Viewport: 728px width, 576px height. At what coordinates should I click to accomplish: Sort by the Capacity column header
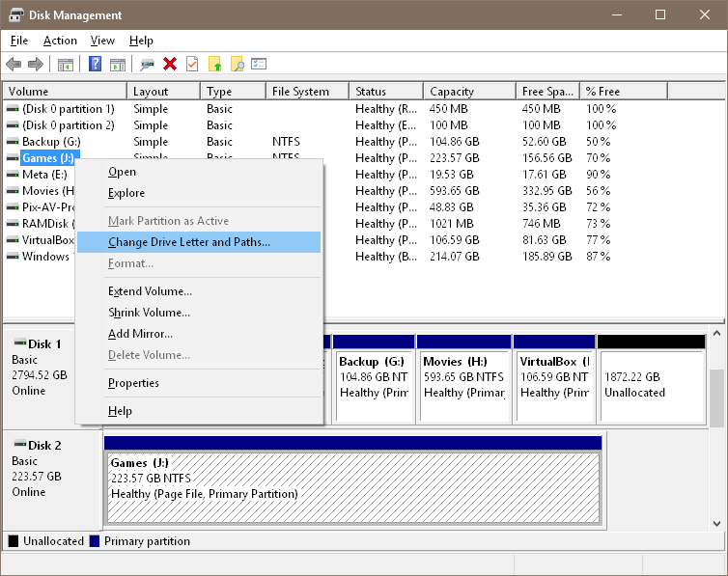(x=470, y=92)
